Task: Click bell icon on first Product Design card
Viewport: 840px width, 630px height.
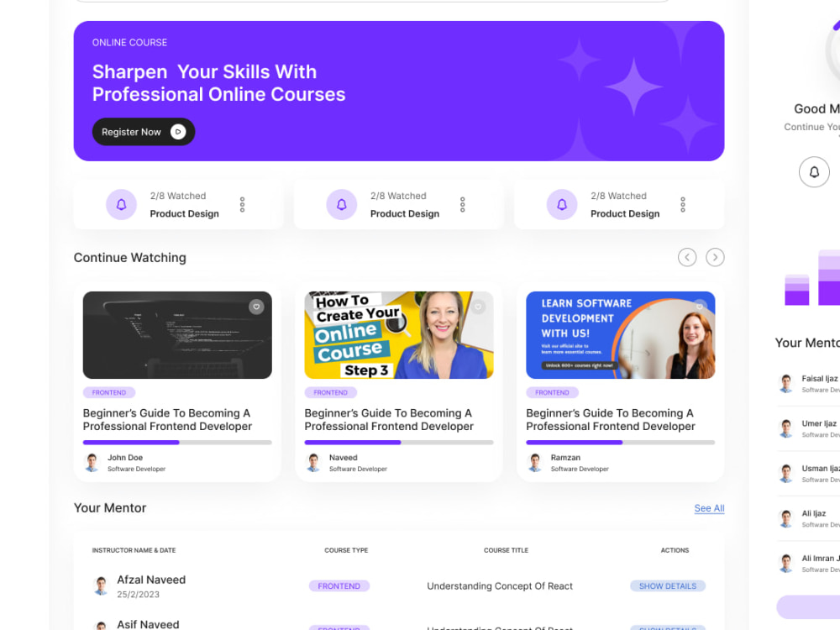Action: pos(122,205)
